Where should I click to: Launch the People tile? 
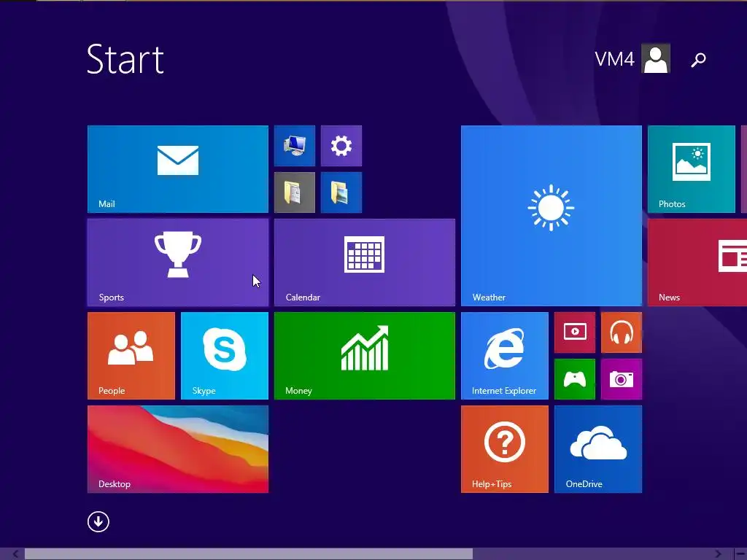pos(131,356)
